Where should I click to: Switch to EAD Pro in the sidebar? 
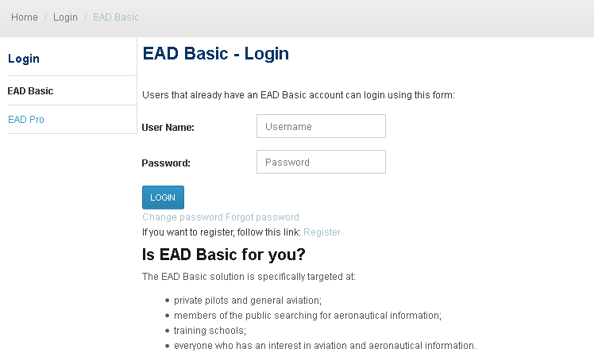[x=26, y=120]
